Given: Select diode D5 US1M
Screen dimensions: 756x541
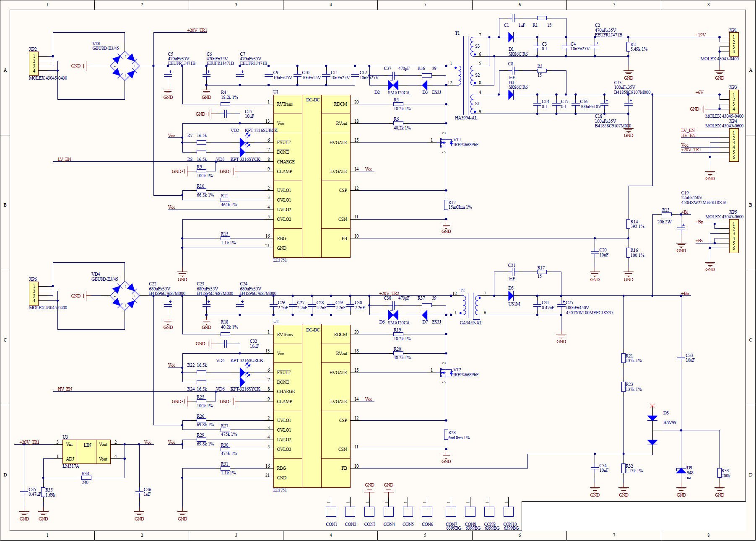Looking at the screenshot, I should coord(511,296).
